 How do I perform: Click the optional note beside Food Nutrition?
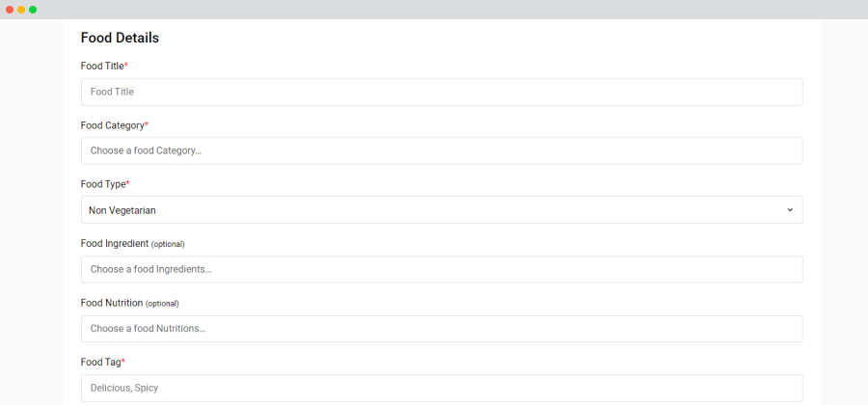point(162,303)
